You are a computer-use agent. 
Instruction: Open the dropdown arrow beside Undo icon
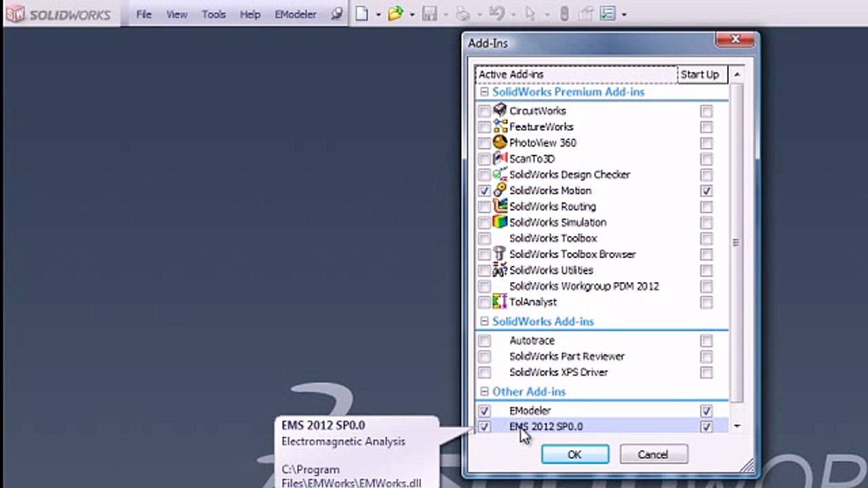513,14
